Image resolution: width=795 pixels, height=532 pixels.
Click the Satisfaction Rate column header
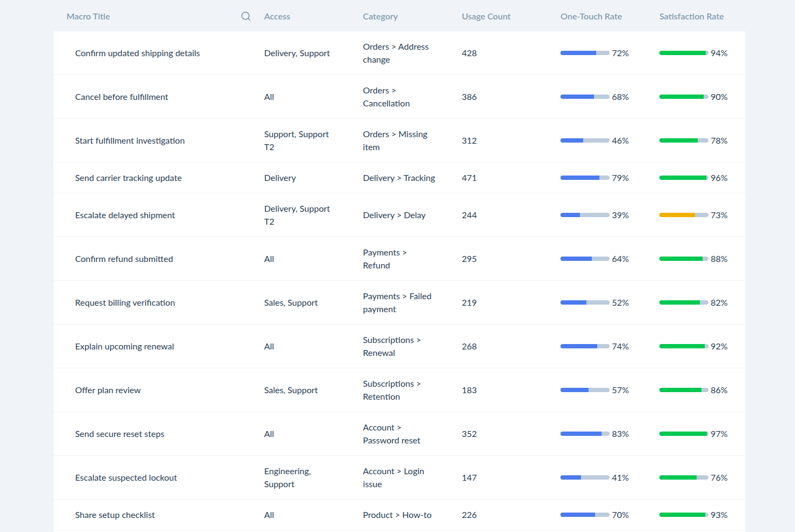click(x=691, y=17)
